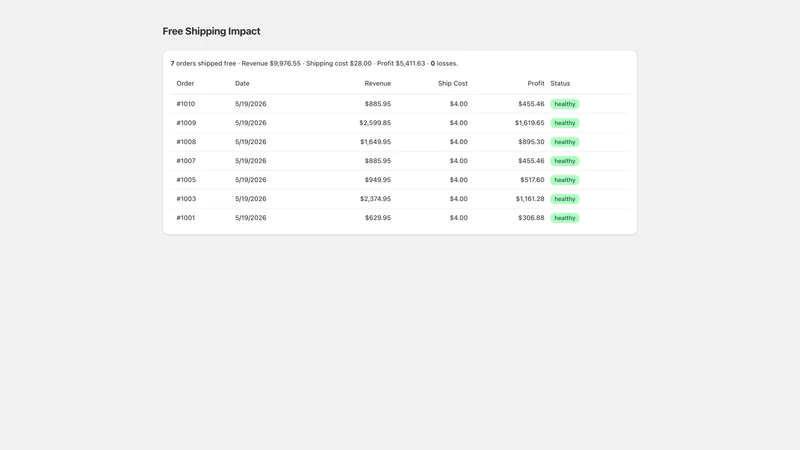The height and width of the screenshot is (450, 800).
Task: Click revenue value $2,599.85
Action: tap(375, 122)
